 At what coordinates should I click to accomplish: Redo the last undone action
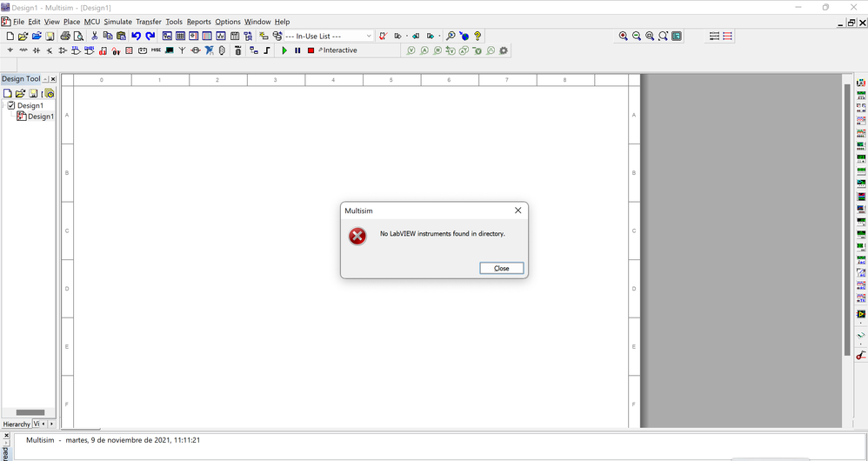pyautogui.click(x=150, y=36)
